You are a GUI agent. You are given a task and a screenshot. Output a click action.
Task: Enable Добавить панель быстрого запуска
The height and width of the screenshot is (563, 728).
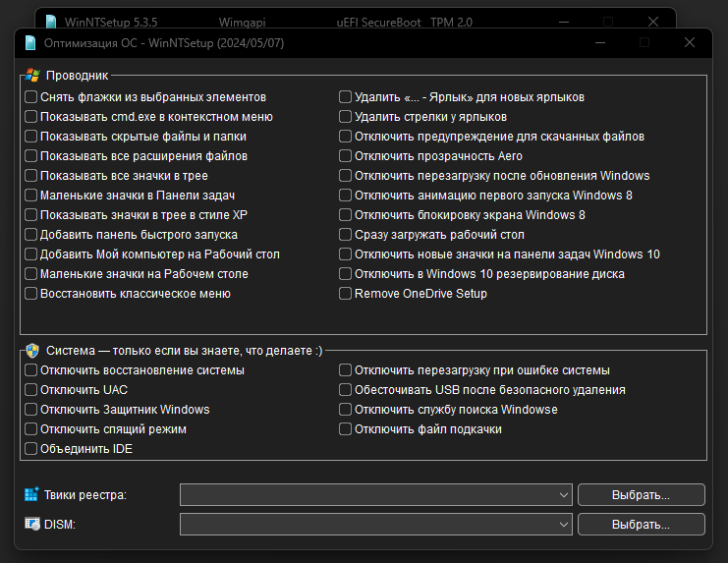[x=31, y=235]
